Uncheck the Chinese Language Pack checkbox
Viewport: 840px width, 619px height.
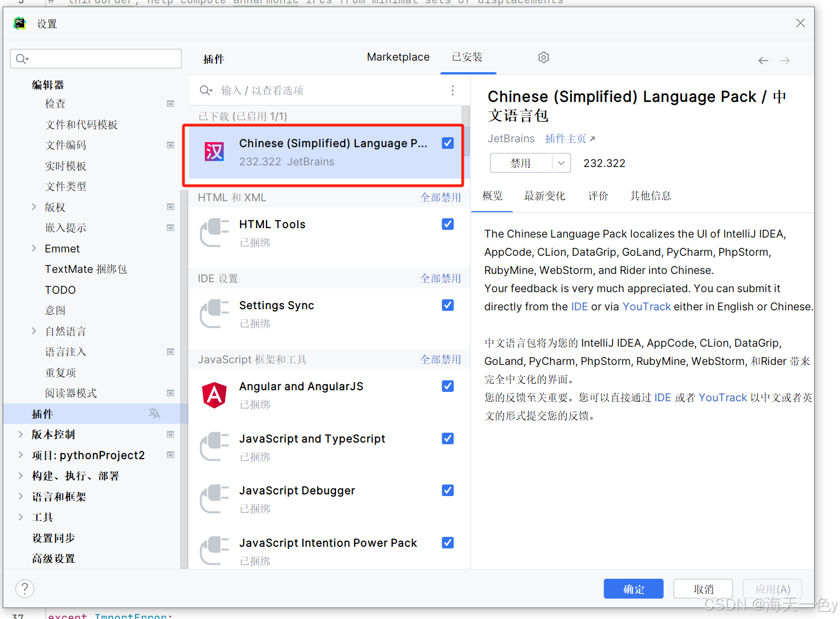pyautogui.click(x=448, y=143)
